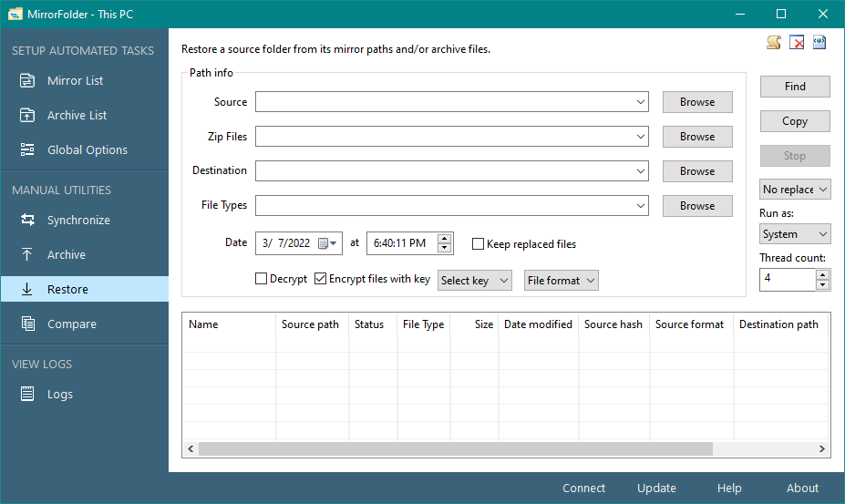Expand the Zip Files dropdown arrow
The height and width of the screenshot is (504, 845).
click(640, 137)
